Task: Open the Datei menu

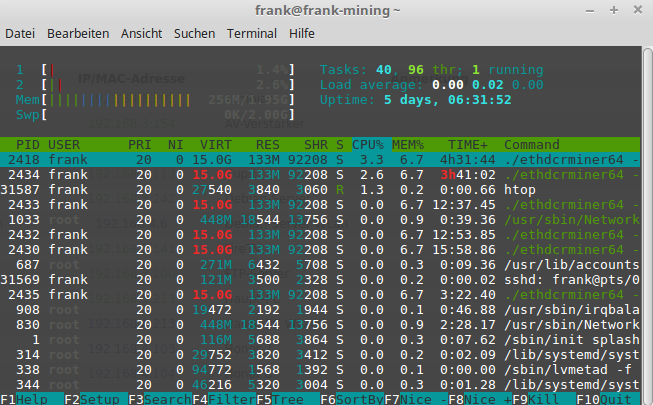Action: point(20,33)
